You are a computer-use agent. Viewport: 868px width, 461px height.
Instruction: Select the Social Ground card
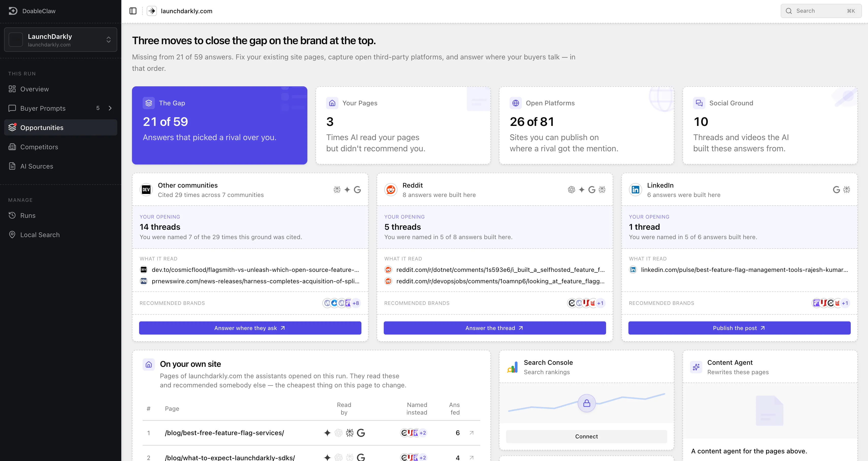click(x=770, y=125)
